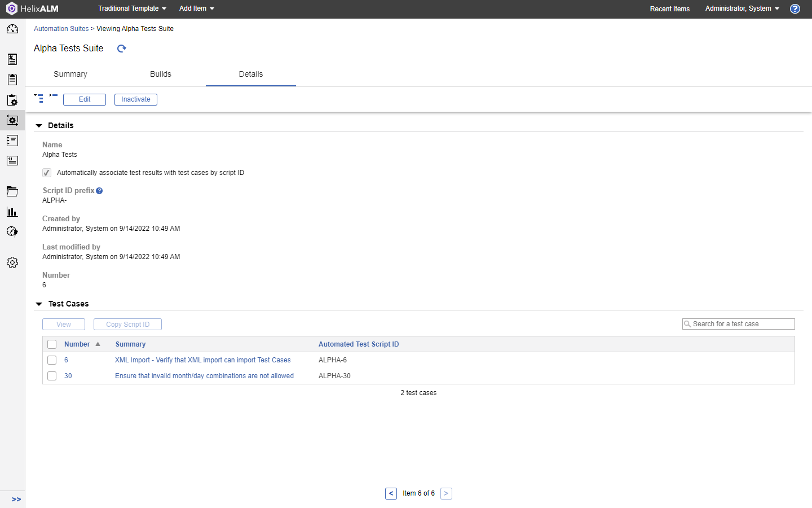
Task: Switch to the Builds tab
Action: [161, 74]
